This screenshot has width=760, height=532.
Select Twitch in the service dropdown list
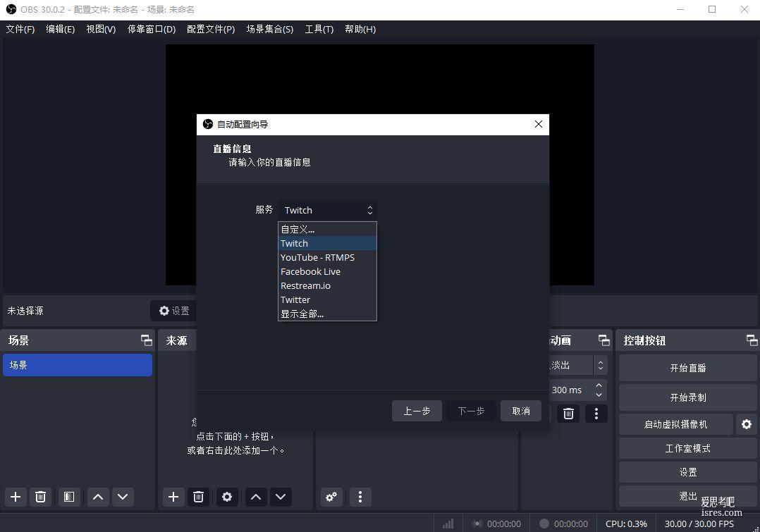(327, 243)
